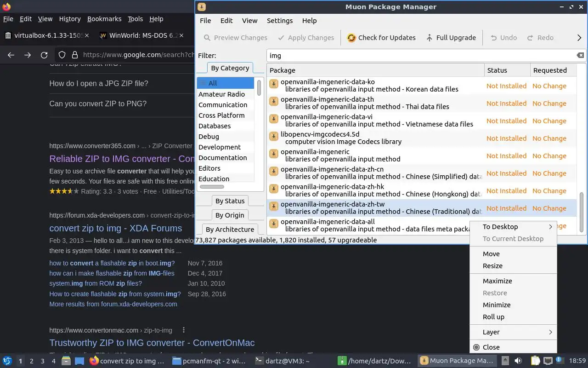
Task: Choose Maximize in the window context menu
Action: click(x=513, y=281)
